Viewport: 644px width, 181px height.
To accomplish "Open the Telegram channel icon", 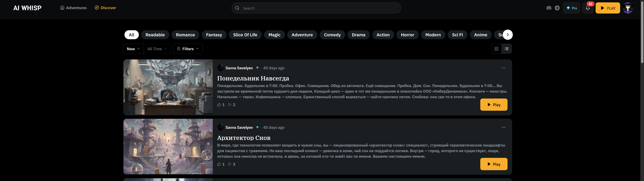I will (x=557, y=8).
